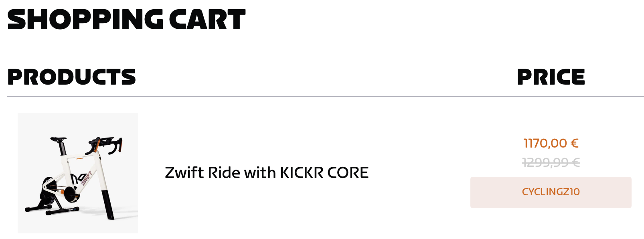Click the crossed-out 1299,99 € price
644x239 pixels.
pyautogui.click(x=551, y=162)
